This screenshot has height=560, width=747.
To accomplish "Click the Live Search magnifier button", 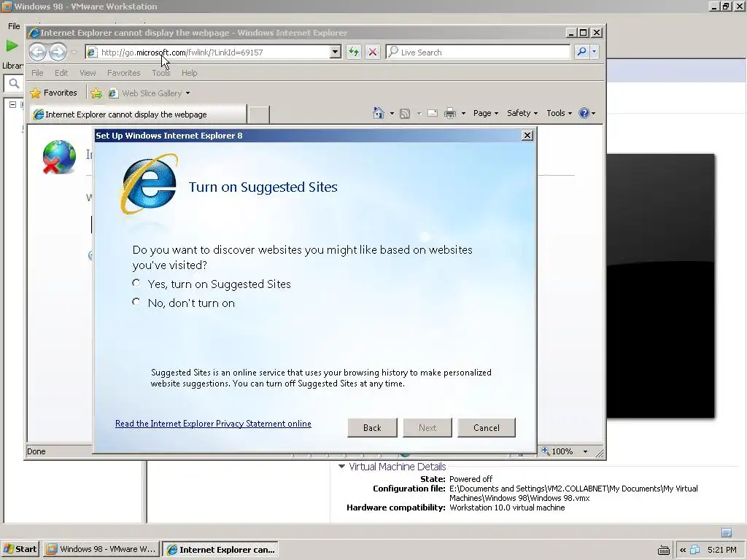I will tap(581, 52).
